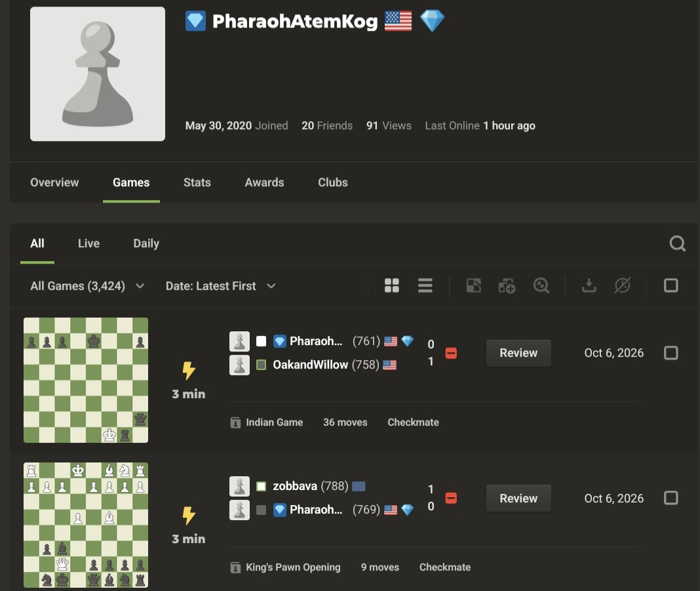The image size is (700, 591).
Task: Toggle the hide results eye icon
Action: 622,285
